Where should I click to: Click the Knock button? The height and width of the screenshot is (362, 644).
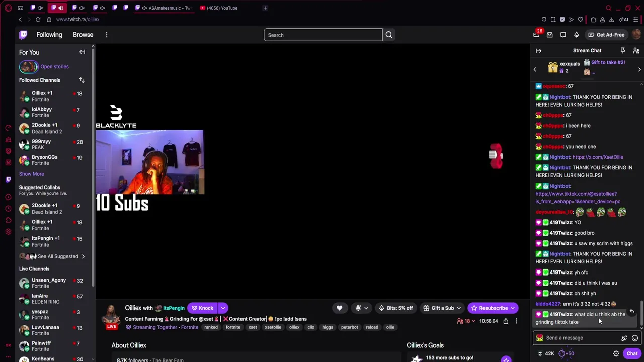(202, 308)
